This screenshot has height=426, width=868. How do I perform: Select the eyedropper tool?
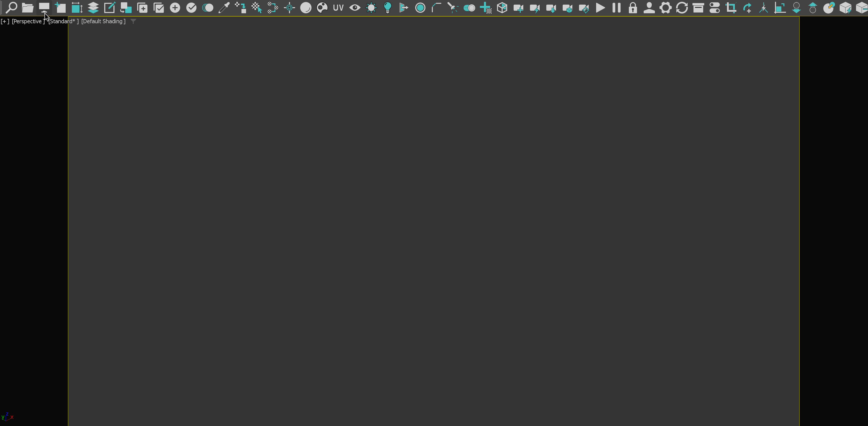[x=224, y=7]
